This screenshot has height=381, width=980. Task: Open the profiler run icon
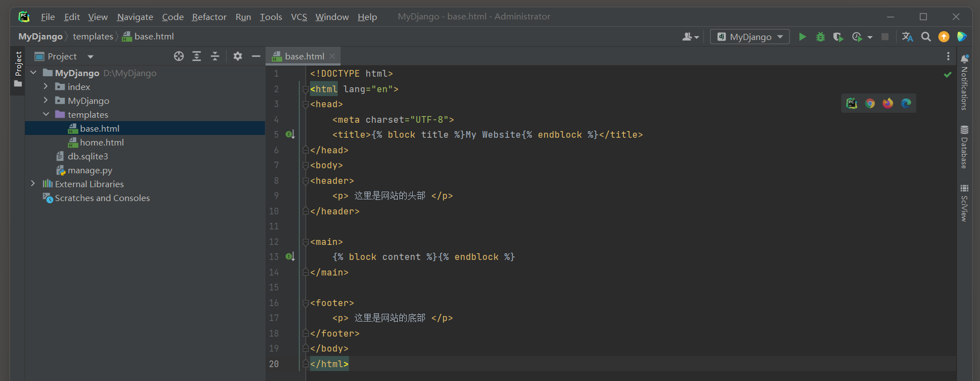(x=857, y=37)
